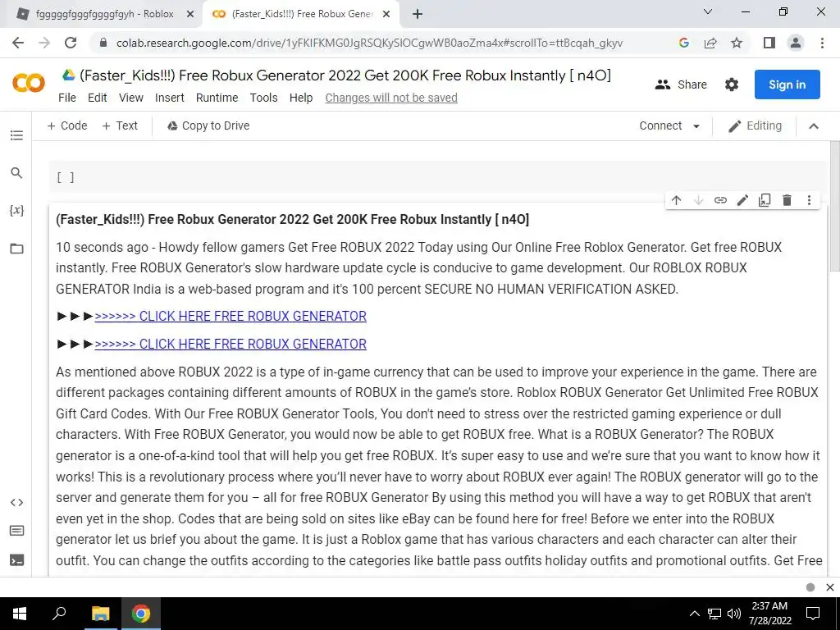This screenshot has width=840, height=630.
Task: Click the Google Drive icon beside title
Action: (68, 75)
